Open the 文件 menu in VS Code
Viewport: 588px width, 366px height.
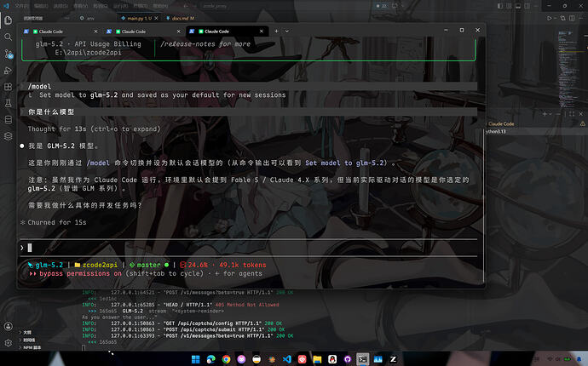click(x=22, y=6)
